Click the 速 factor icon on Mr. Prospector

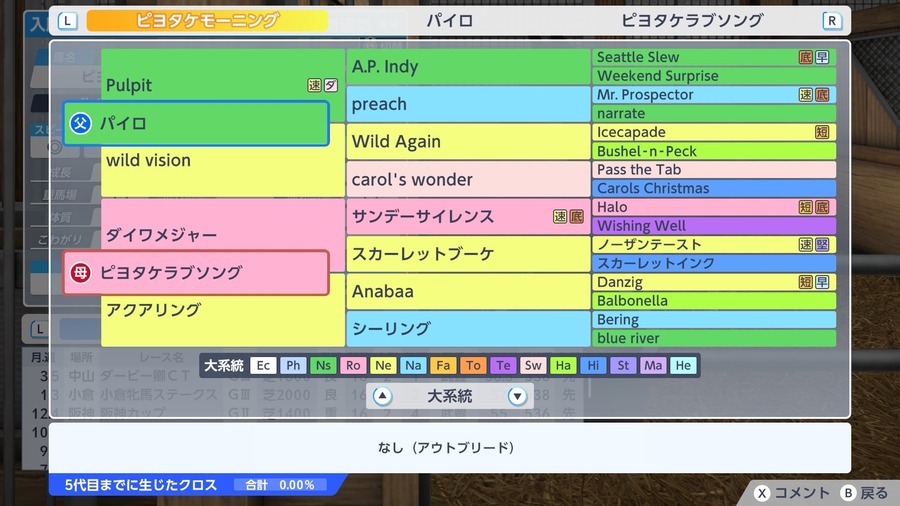coord(806,95)
